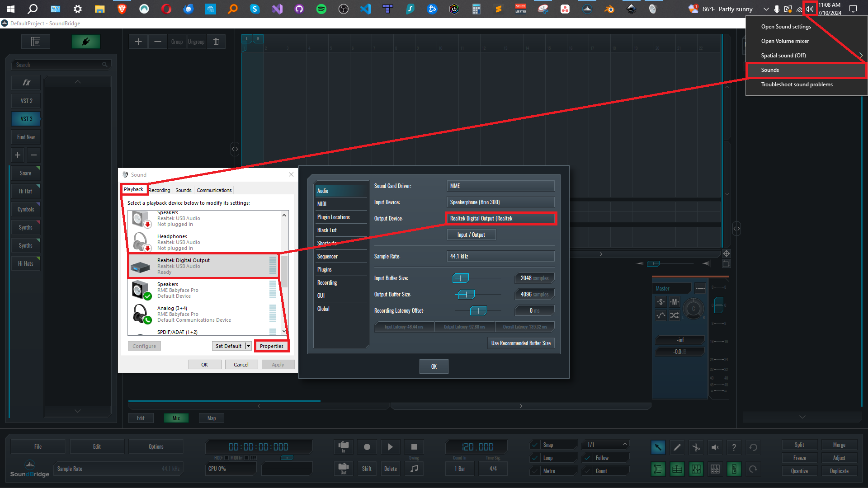This screenshot has width=868, height=488.
Task: Solo the Master channel
Action: click(x=661, y=302)
